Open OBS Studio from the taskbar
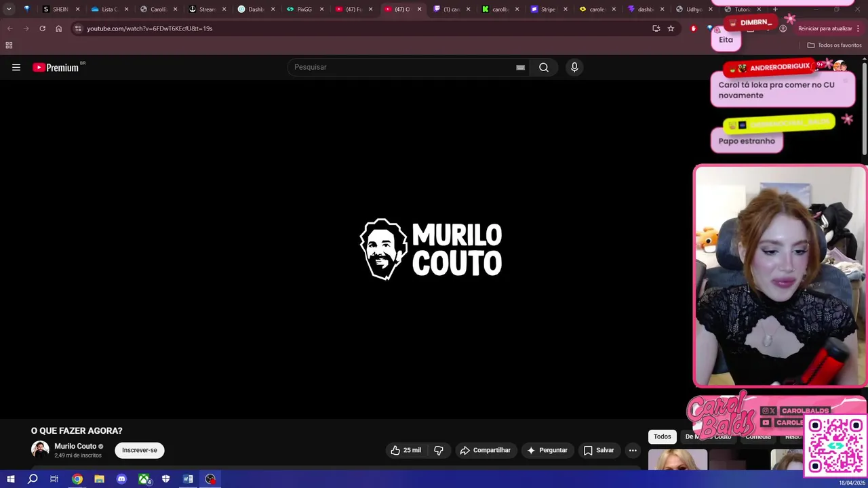The height and width of the screenshot is (488, 868). pyautogui.click(x=210, y=479)
